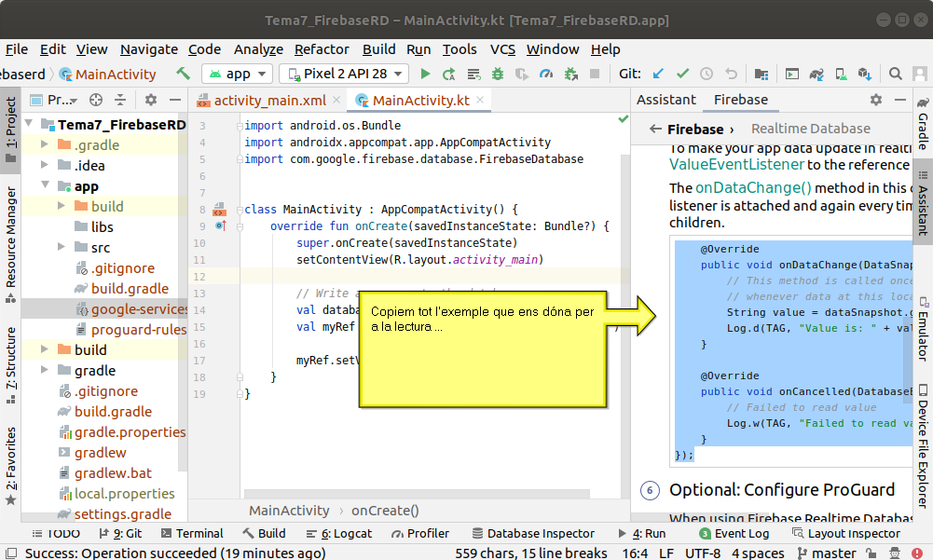The height and width of the screenshot is (560, 933).
Task: Open the onDataChange() link
Action: tap(753, 188)
